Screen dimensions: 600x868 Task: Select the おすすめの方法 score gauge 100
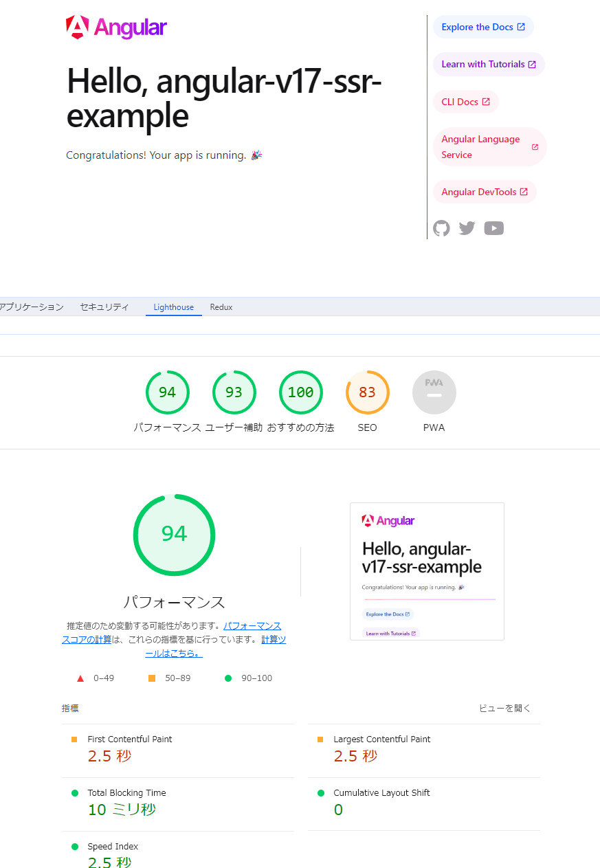301,392
